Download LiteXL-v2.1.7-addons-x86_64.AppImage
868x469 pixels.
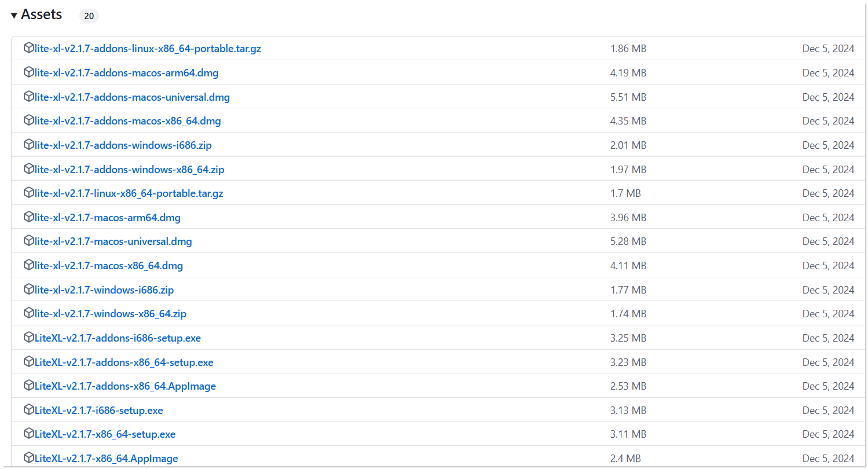point(125,386)
